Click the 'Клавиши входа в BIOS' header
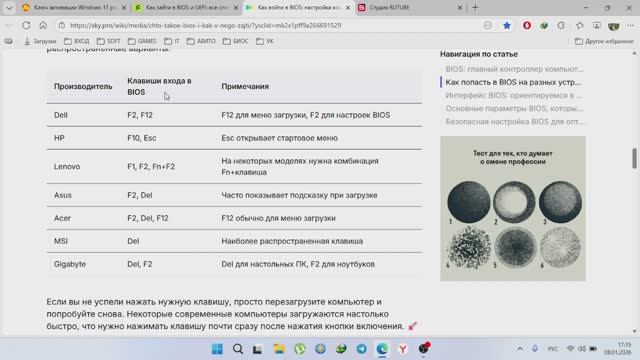640x360 pixels. click(159, 87)
